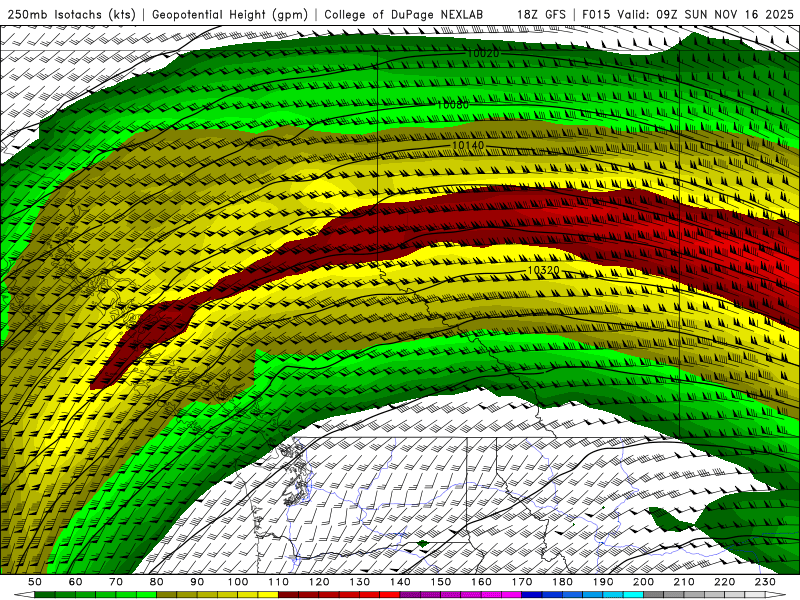Click the 10020 height contour label
The width and height of the screenshot is (800, 600).
[x=483, y=53]
